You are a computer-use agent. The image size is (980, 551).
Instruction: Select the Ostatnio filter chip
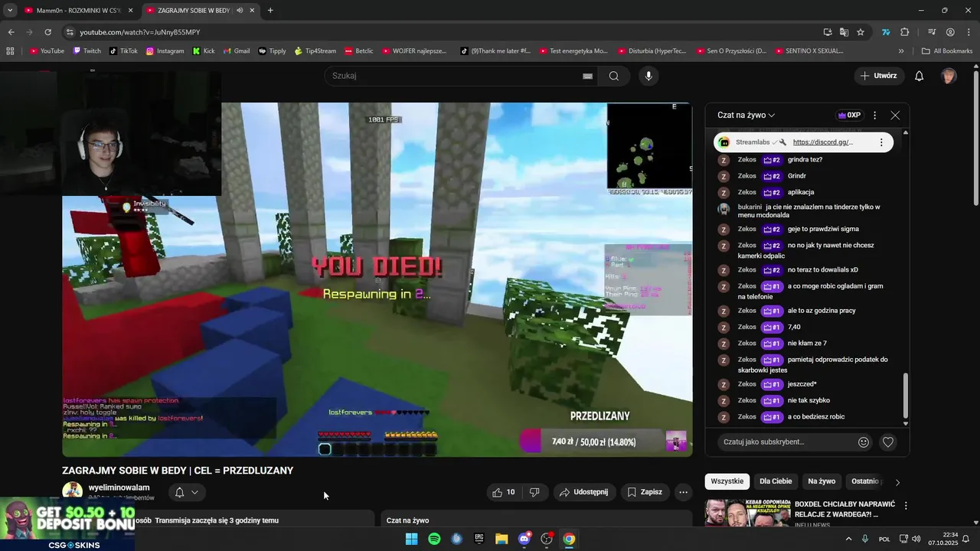(865, 481)
